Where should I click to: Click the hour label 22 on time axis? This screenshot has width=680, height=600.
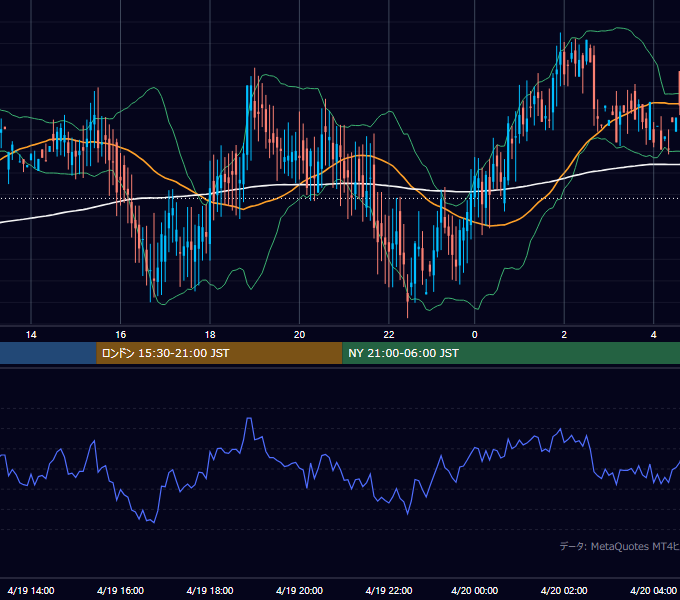coord(389,335)
